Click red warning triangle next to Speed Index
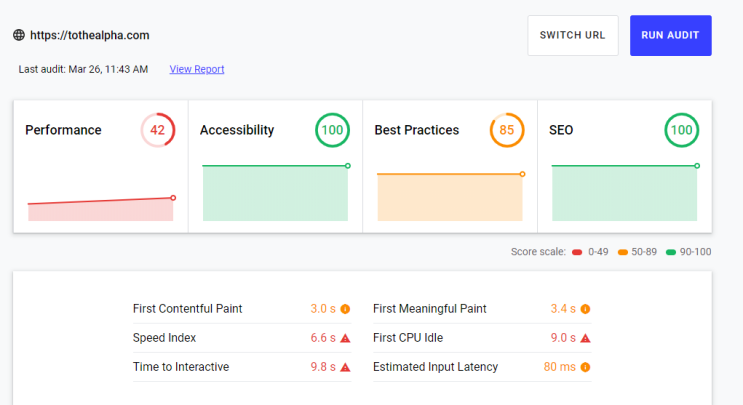Image resolution: width=743 pixels, height=405 pixels. [x=345, y=338]
